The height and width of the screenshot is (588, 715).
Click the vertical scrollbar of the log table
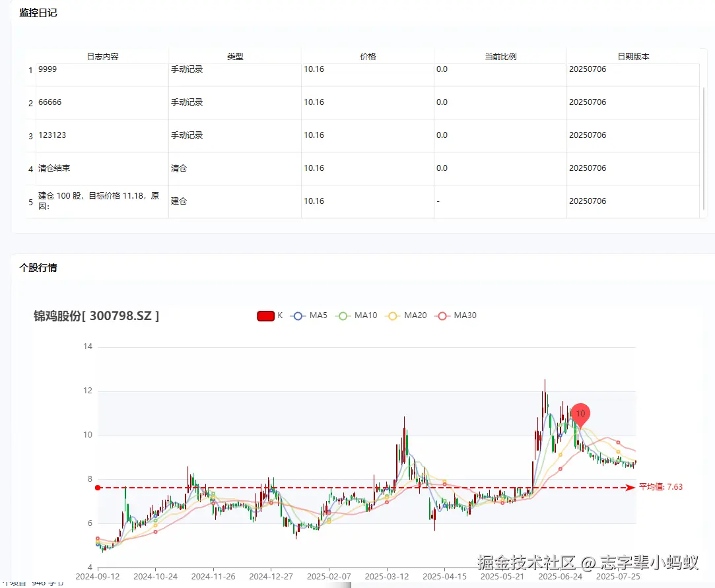pyautogui.click(x=704, y=148)
